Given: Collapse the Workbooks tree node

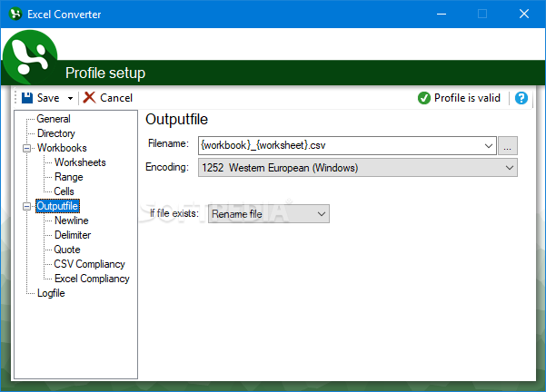Looking at the screenshot, I should coord(26,148).
